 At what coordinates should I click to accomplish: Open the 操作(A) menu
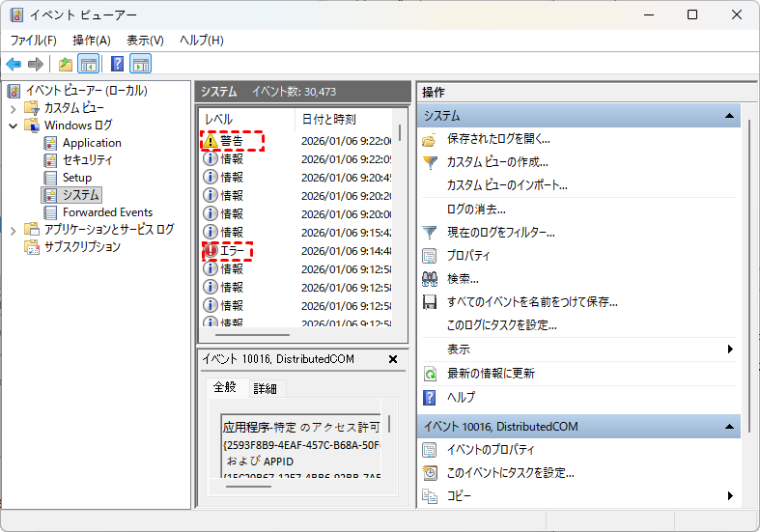(91, 41)
